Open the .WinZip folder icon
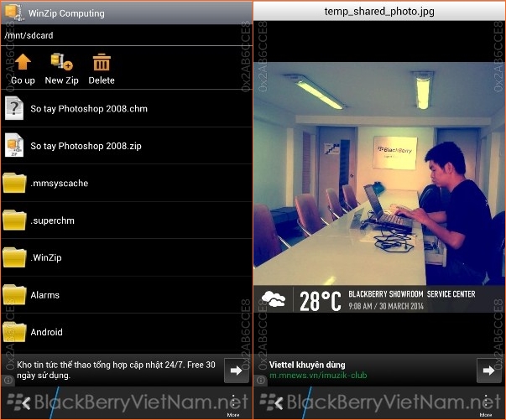The image size is (506, 420). click(x=14, y=257)
